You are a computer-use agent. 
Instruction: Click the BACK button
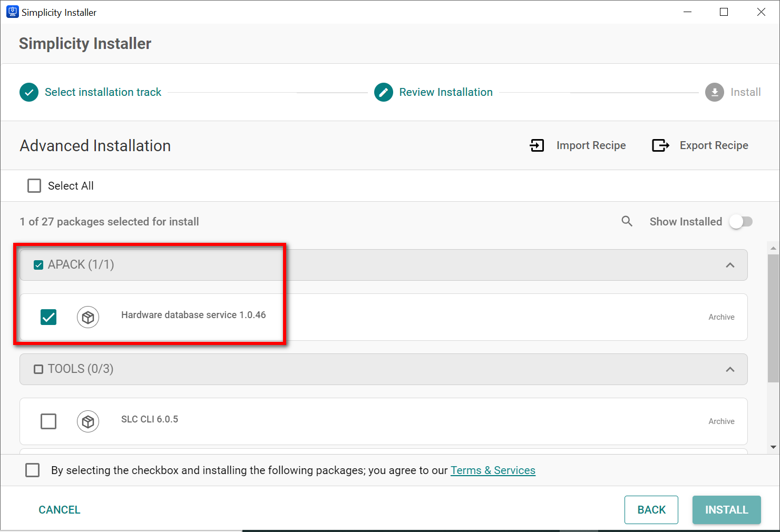coord(651,510)
